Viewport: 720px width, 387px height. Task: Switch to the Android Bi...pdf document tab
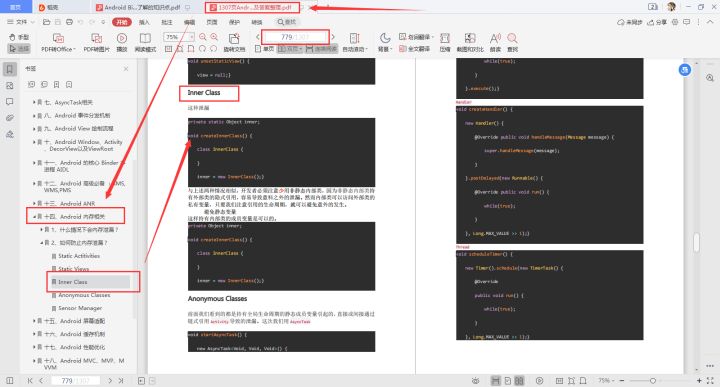[142, 7]
